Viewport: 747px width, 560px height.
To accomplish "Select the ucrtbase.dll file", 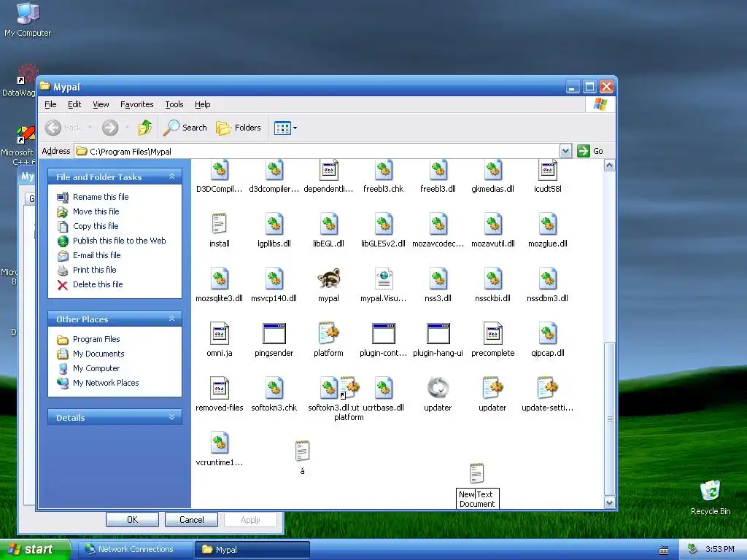I will (x=384, y=389).
